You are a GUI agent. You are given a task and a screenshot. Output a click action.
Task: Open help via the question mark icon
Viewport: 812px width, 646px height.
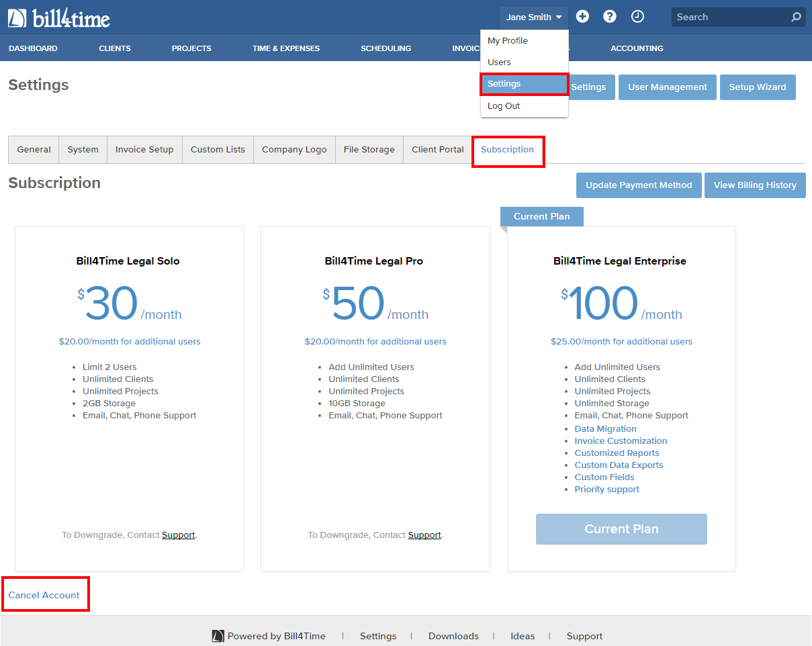(x=610, y=17)
